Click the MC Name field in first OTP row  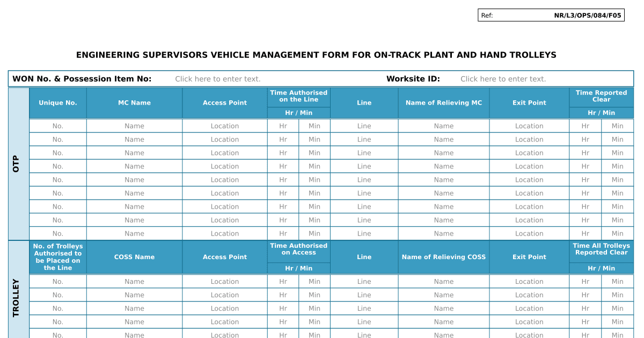(134, 126)
